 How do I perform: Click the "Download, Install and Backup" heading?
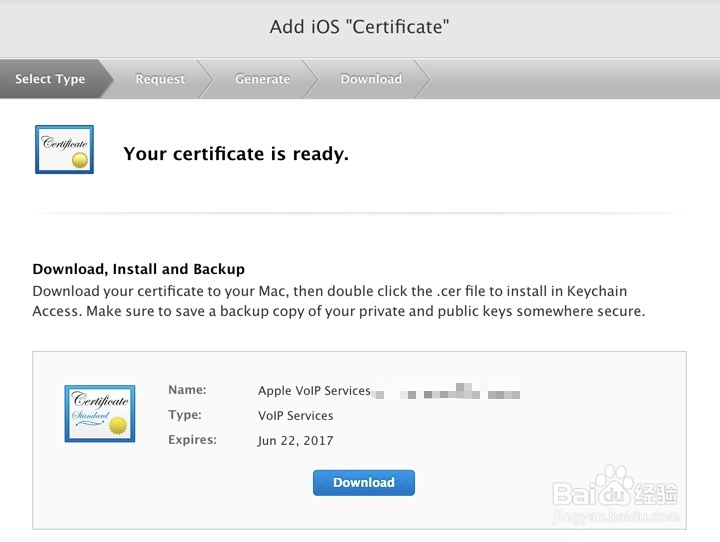tap(139, 269)
